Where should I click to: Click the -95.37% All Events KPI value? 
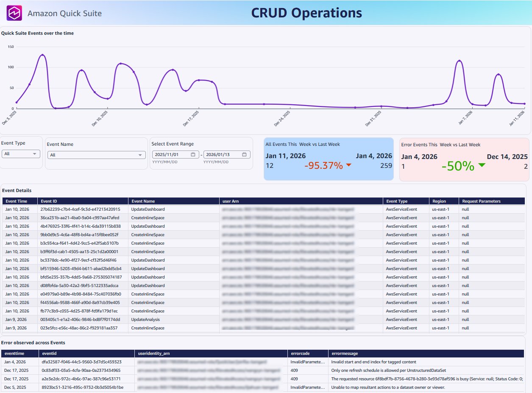[323, 166]
